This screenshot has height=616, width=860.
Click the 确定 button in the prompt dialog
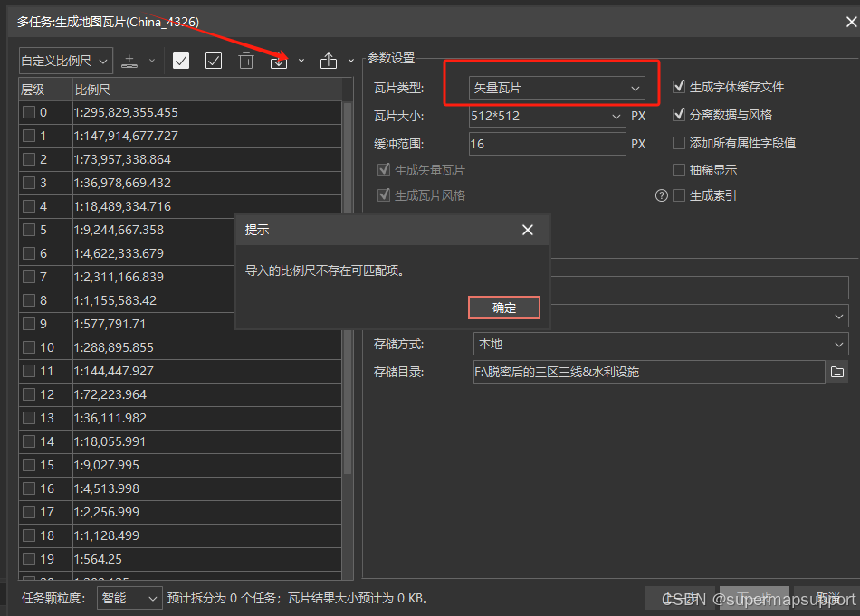[503, 307]
